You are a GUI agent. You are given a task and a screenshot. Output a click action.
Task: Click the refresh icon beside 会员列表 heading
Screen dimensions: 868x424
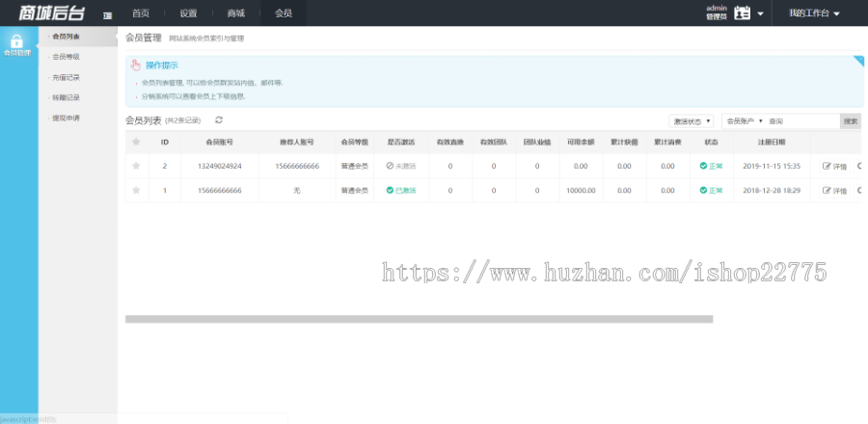[219, 119]
